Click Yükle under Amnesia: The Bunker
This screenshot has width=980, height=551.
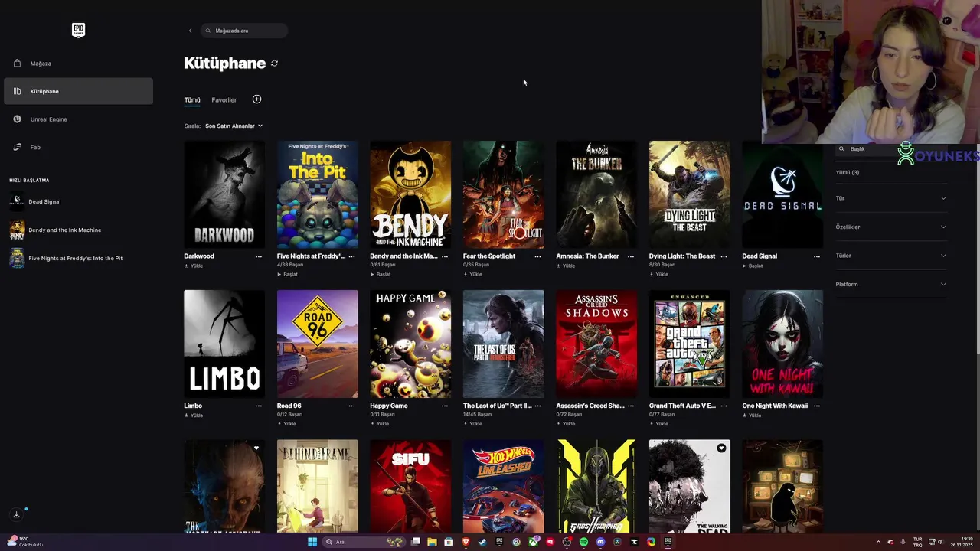[x=566, y=266]
